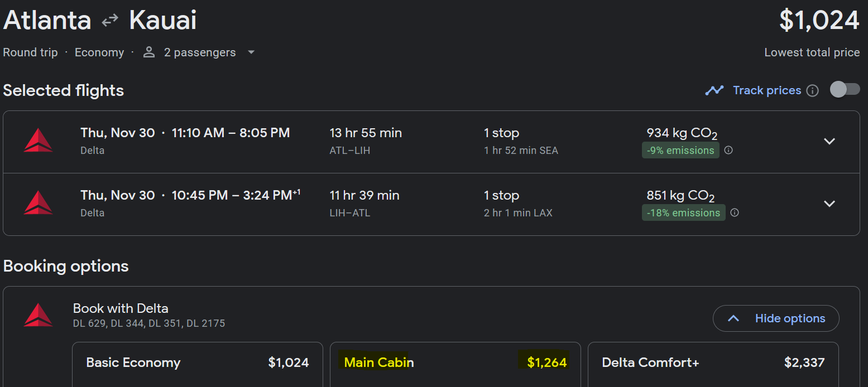
Task: Click the swap arrows between Atlanta and Kauai
Action: click(x=110, y=20)
